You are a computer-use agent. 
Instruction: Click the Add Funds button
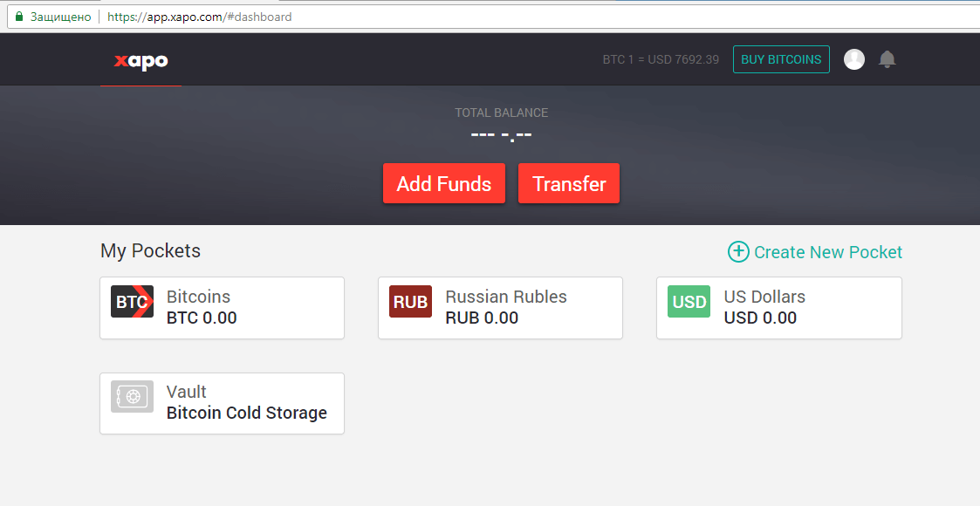(444, 183)
